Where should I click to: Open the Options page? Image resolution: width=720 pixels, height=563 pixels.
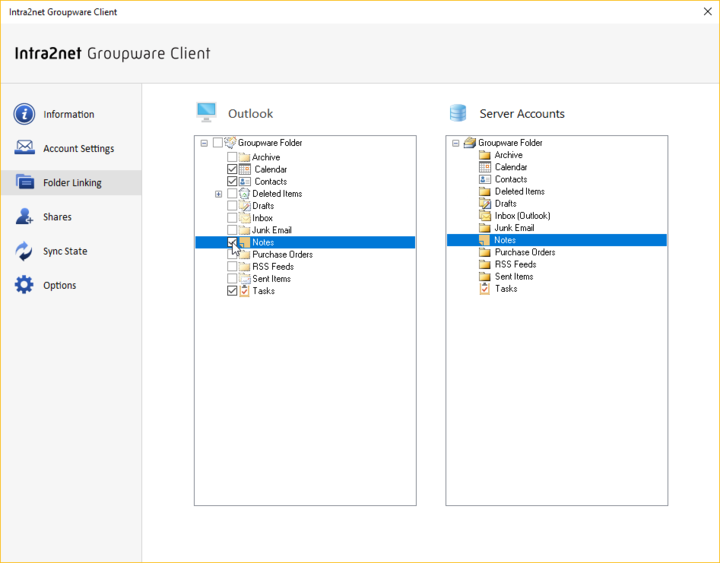pos(71,285)
